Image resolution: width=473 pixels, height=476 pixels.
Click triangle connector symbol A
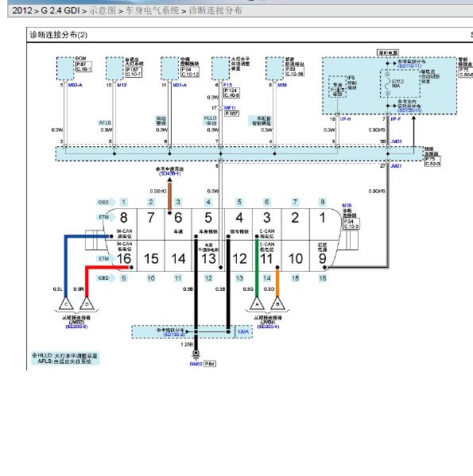point(257,304)
